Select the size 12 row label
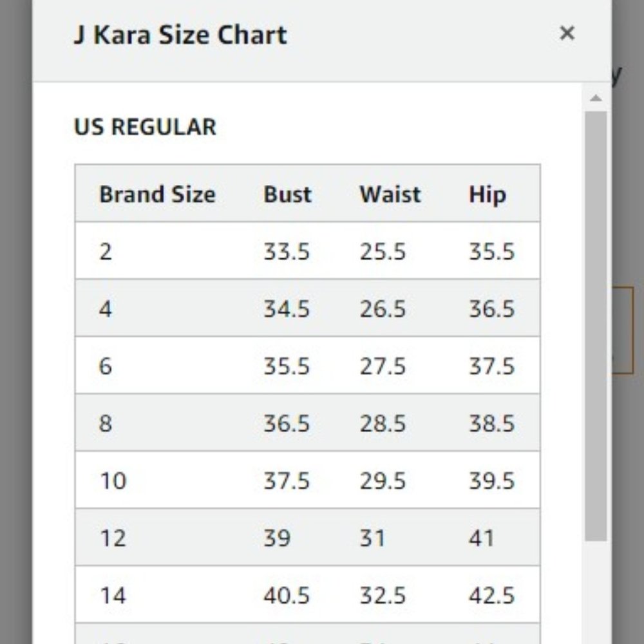 pyautogui.click(x=113, y=538)
